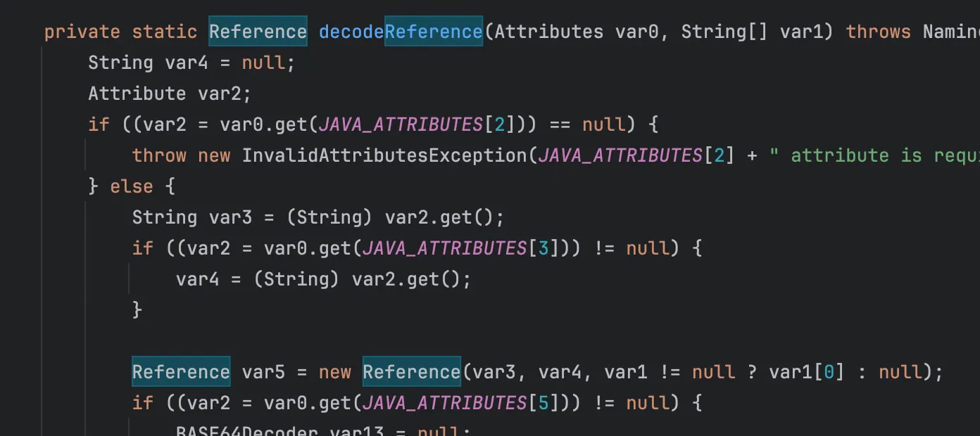Image resolution: width=980 pixels, height=436 pixels.
Task: Select the highlighted Reference return type in signature
Action: [x=258, y=32]
